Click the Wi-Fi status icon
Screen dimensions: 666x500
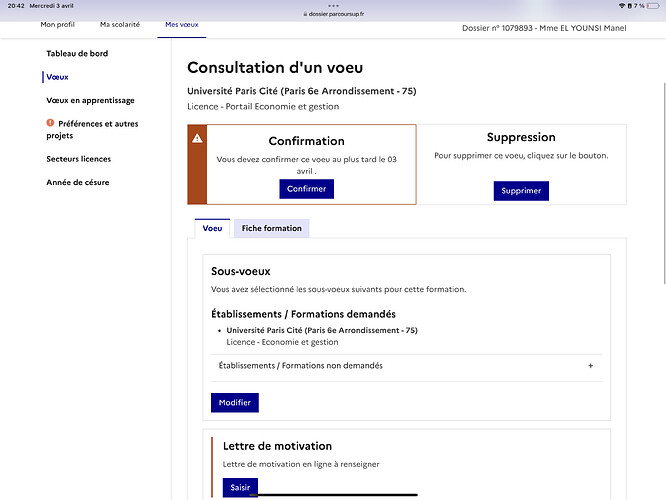(622, 6)
